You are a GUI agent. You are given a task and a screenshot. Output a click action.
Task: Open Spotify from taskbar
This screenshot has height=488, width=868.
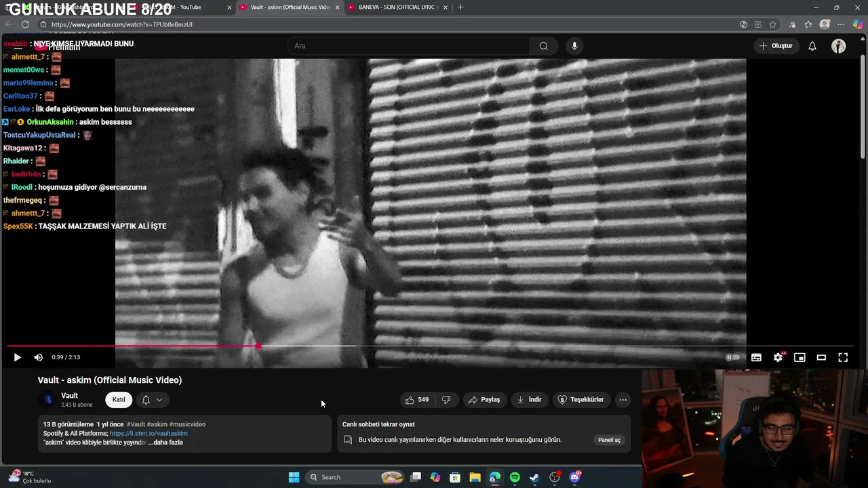point(515,478)
